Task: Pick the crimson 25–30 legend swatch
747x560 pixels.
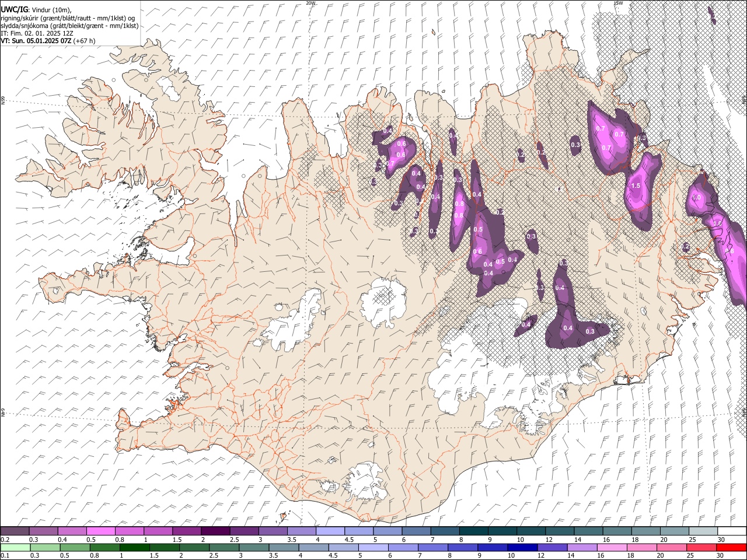Action: pyautogui.click(x=701, y=548)
